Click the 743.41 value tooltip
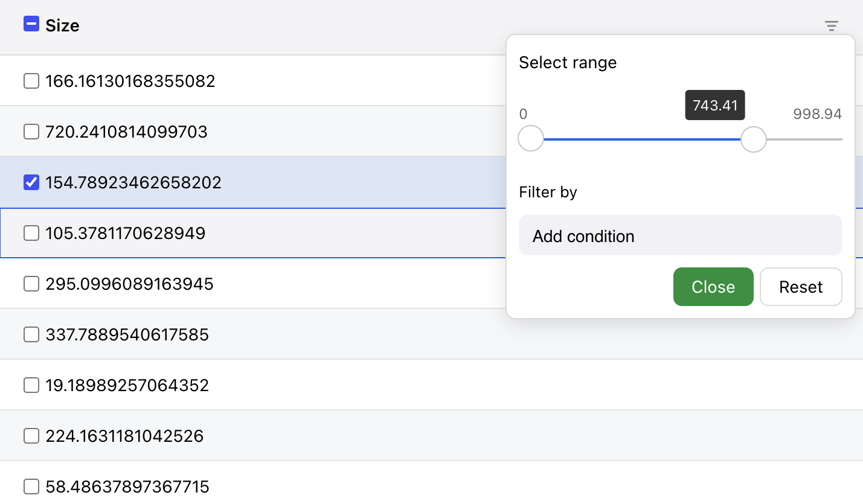The width and height of the screenshot is (863, 504). pyautogui.click(x=715, y=105)
